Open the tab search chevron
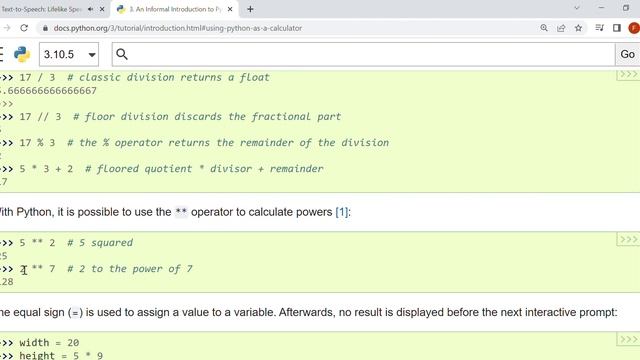Image resolution: width=640 pixels, height=360 pixels. [x=577, y=8]
